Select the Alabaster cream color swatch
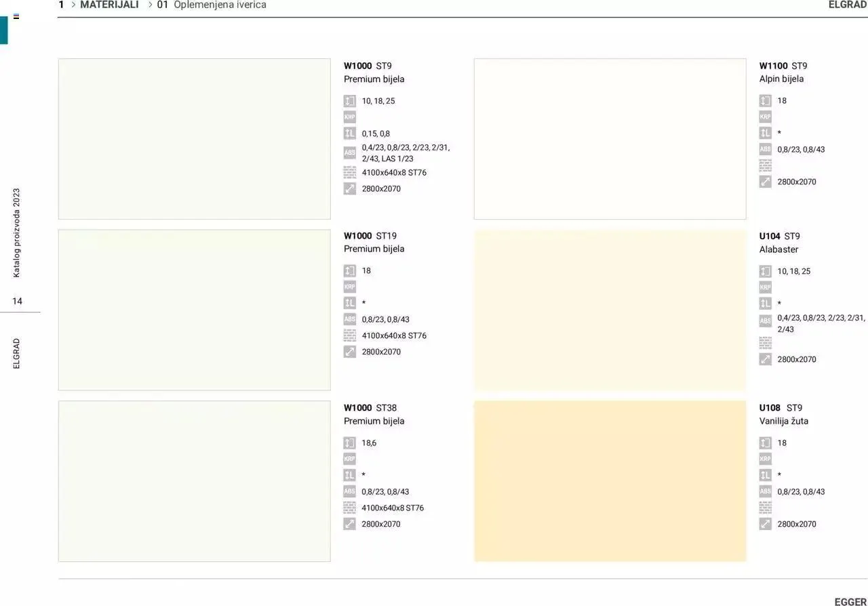The width and height of the screenshot is (868, 606). coord(610,310)
